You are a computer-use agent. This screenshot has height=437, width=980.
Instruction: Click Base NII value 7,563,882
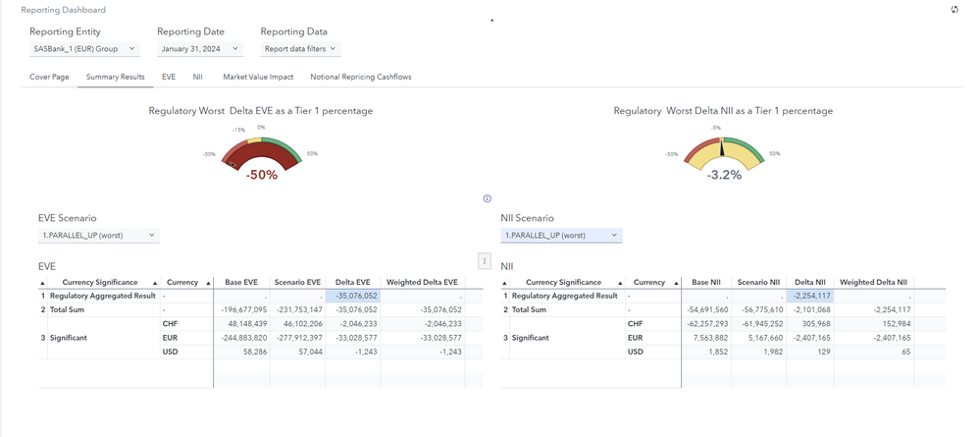(x=711, y=338)
